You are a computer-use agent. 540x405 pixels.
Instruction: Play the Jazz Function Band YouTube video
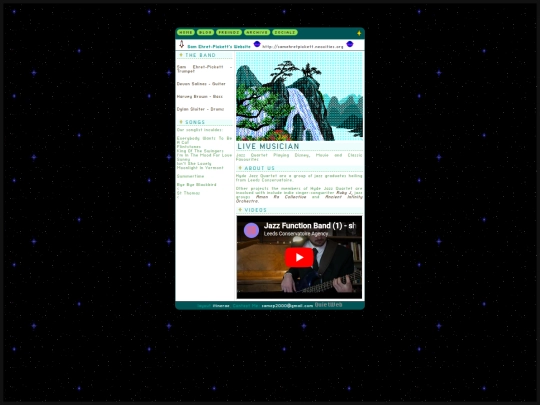click(x=299, y=257)
